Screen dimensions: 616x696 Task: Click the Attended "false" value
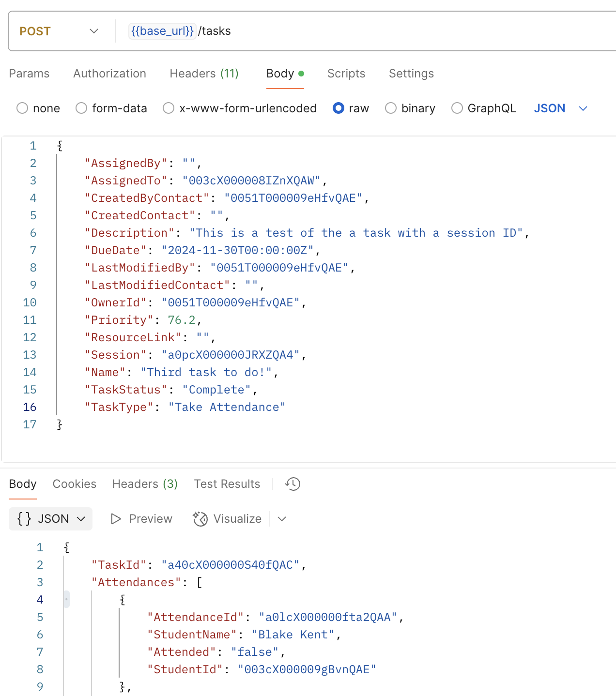click(x=255, y=652)
